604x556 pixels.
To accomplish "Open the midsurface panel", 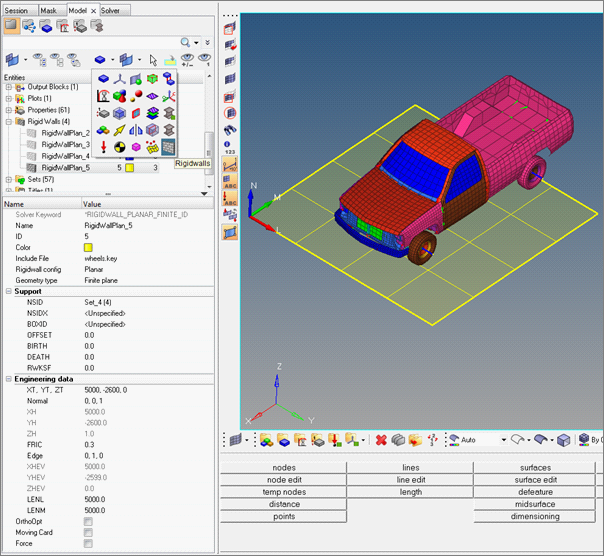I will tap(535, 504).
